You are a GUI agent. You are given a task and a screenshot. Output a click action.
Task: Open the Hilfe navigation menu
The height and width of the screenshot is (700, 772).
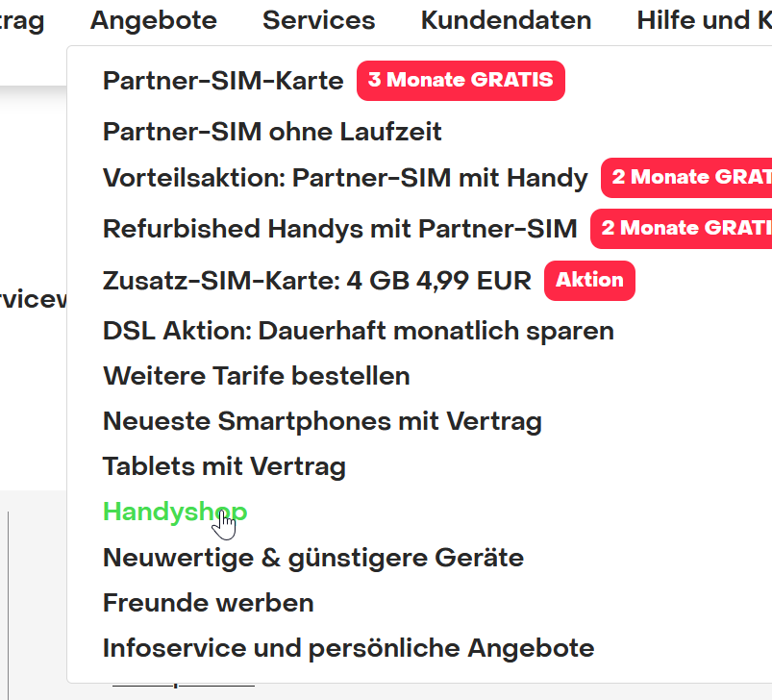(x=704, y=20)
